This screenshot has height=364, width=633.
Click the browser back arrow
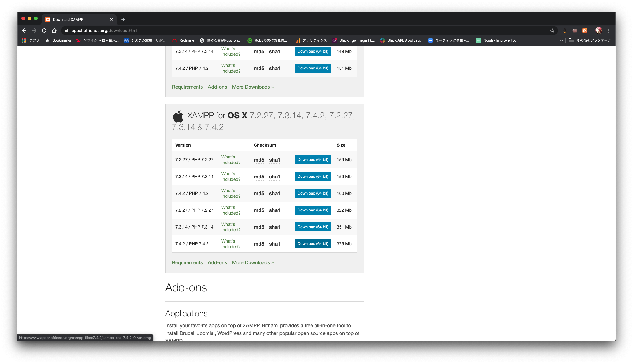24,31
